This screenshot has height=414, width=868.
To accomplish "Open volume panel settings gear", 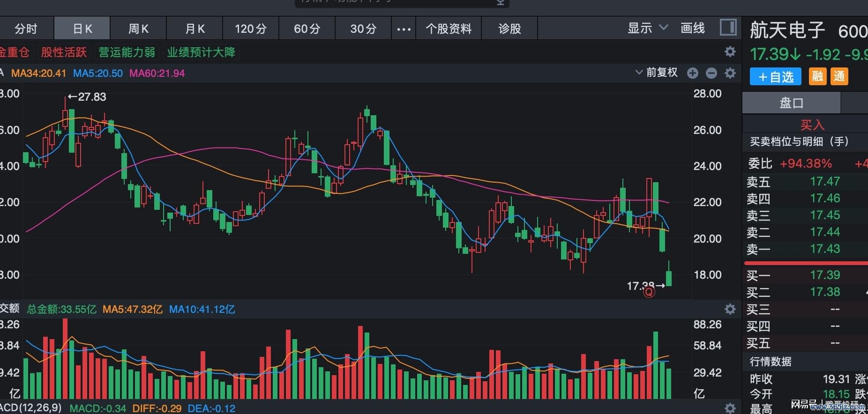I will point(730,309).
